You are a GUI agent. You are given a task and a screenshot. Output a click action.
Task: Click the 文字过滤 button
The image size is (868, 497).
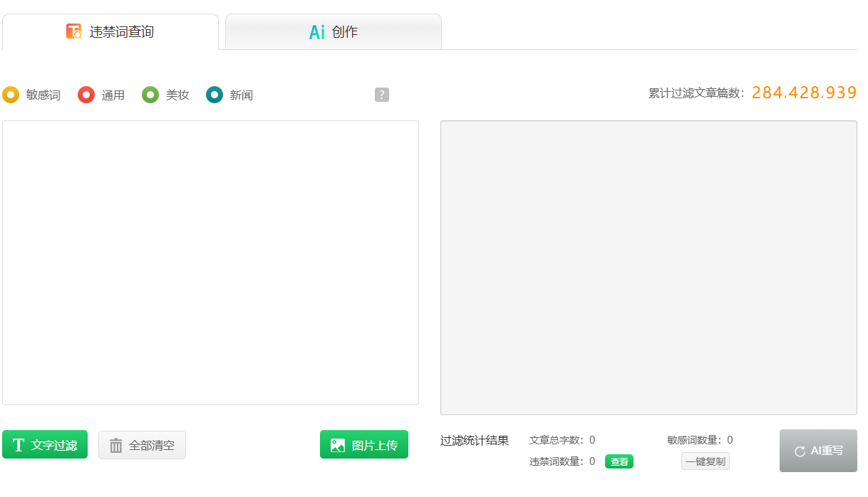(44, 444)
